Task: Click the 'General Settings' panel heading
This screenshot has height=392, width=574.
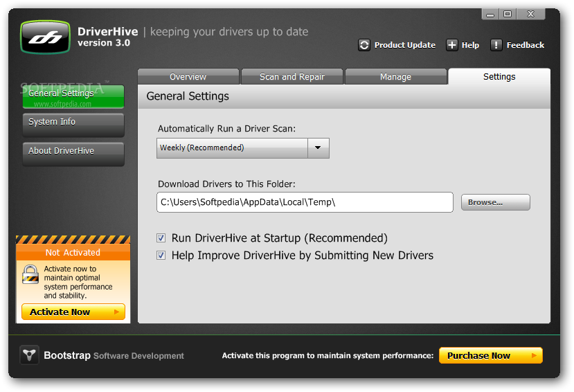Action: pyautogui.click(x=188, y=96)
